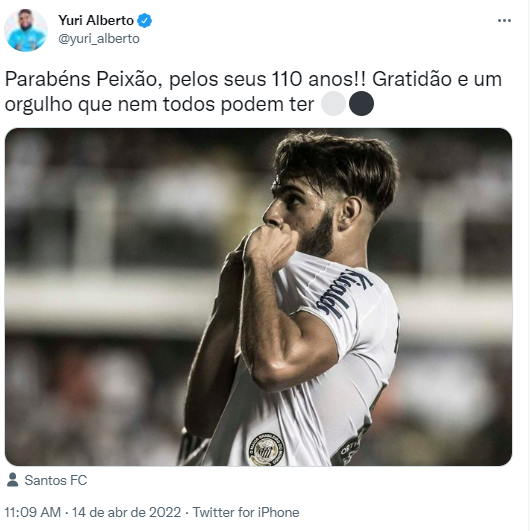Open the Twitter for iPhone source link
Viewport: 530px width, 531px height.
[x=246, y=512]
